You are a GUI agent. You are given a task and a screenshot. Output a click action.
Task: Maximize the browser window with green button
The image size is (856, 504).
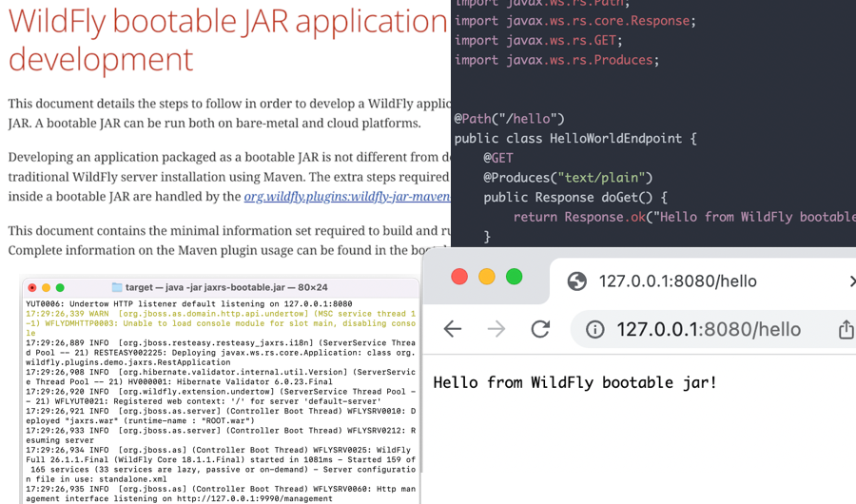tap(515, 277)
